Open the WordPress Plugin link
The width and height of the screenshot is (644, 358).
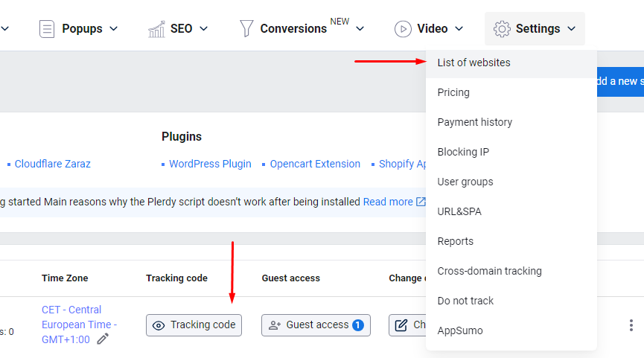(x=210, y=164)
